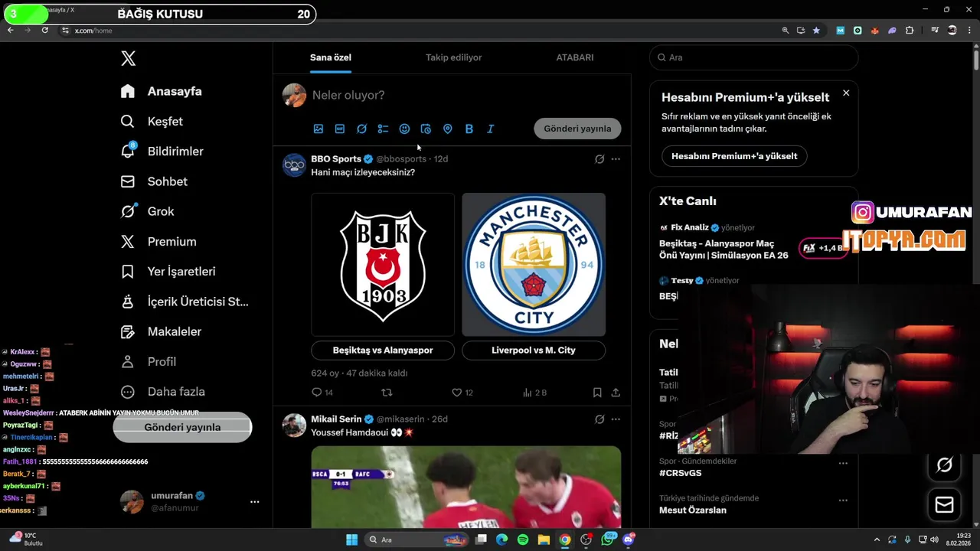Open Sohbet messages in the sidebar

[x=155, y=181]
